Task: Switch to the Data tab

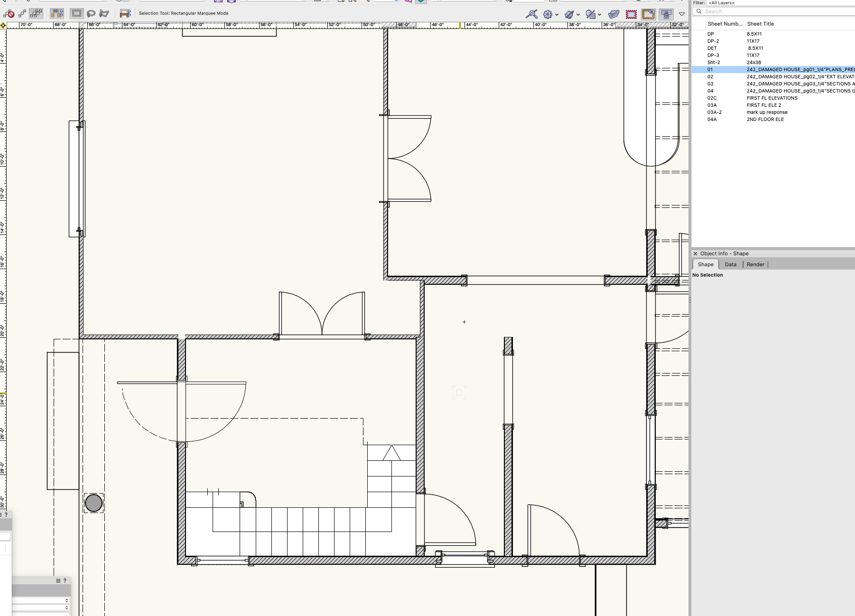Action: pos(730,264)
